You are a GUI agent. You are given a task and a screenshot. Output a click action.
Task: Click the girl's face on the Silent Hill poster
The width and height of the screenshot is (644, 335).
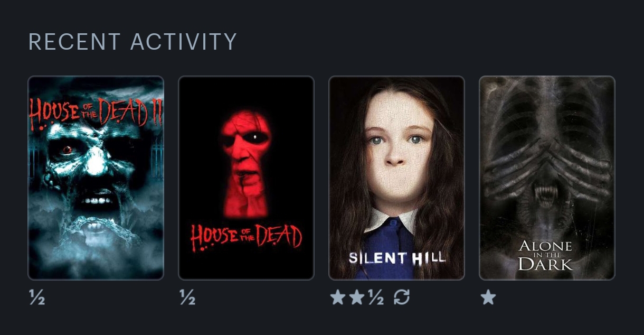point(397,147)
